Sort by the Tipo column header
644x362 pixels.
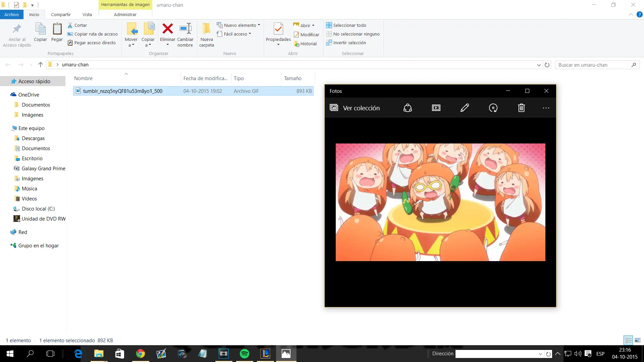pos(256,78)
